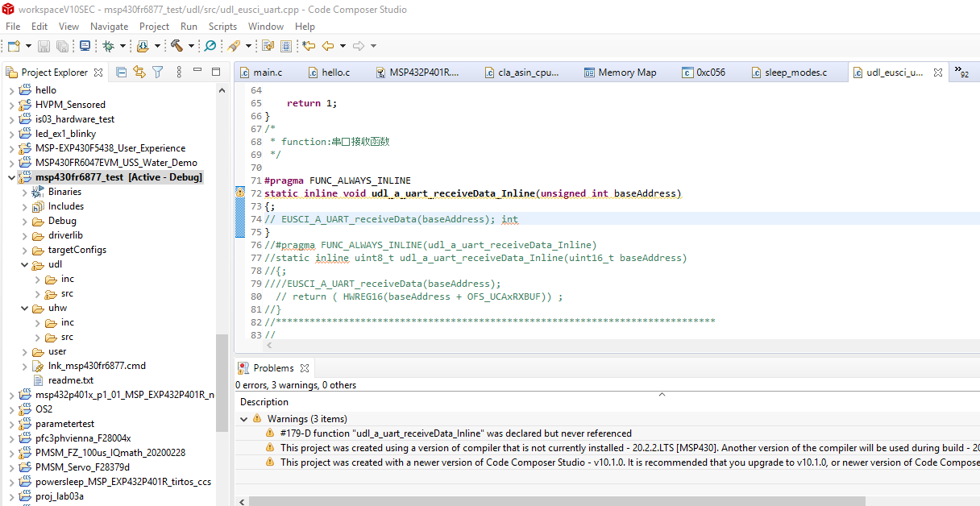Select lnk_msp430fr6877.cmd file in tree
The width and height of the screenshot is (980, 506).
(96, 366)
